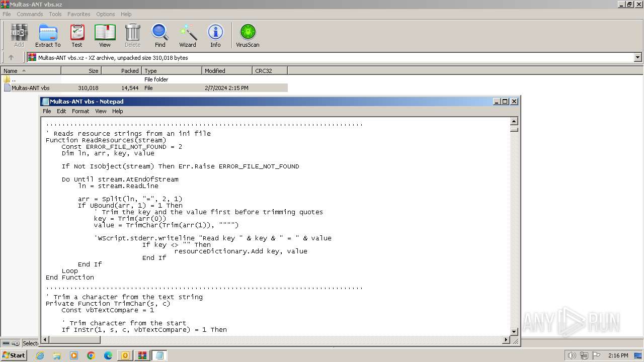Viewport: 644px width, 362px height.
Task: Open the Windows Start menu
Action: (x=14, y=355)
